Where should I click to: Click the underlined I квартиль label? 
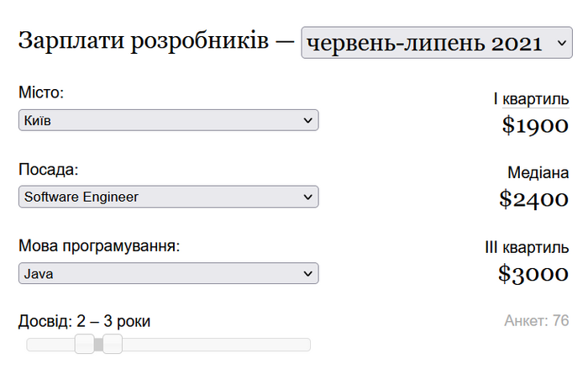click(x=530, y=99)
